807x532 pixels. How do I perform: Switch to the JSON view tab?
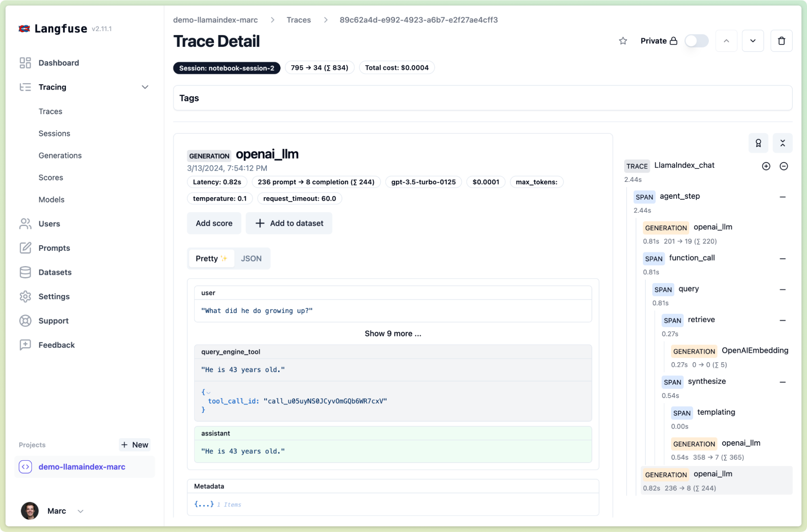click(251, 259)
